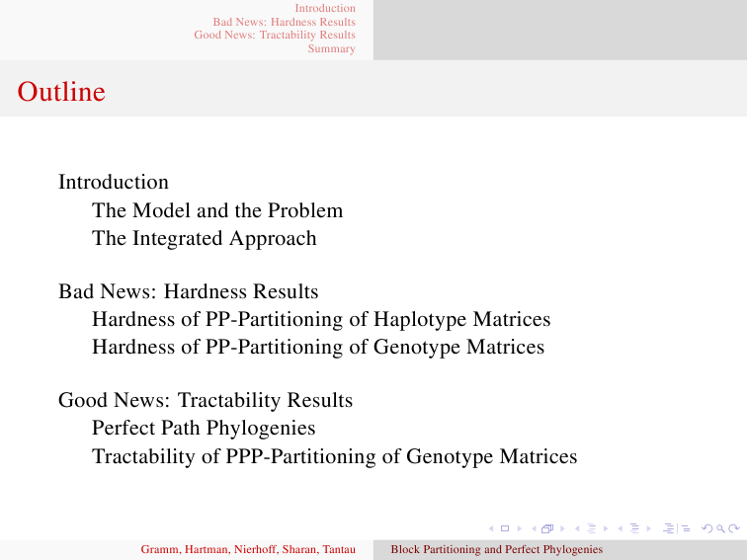Click the subsection navigation icon
This screenshot has width=747, height=560.
coord(591,528)
